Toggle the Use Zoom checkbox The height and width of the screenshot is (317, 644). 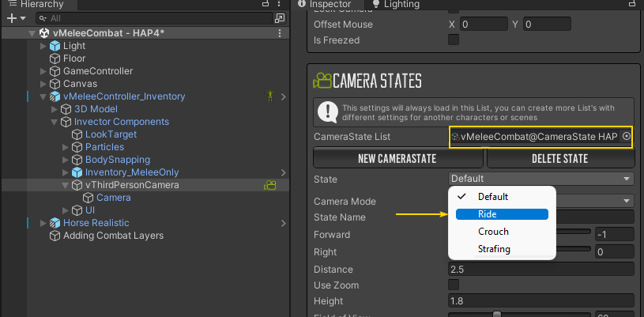pos(454,285)
